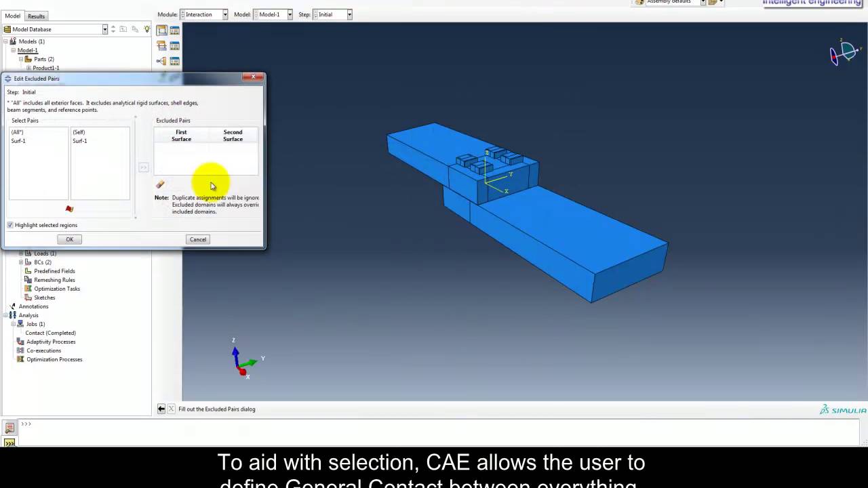Image resolution: width=868 pixels, height=488 pixels.
Task: Click the red surface creation icon in dialog
Action: click(x=69, y=209)
